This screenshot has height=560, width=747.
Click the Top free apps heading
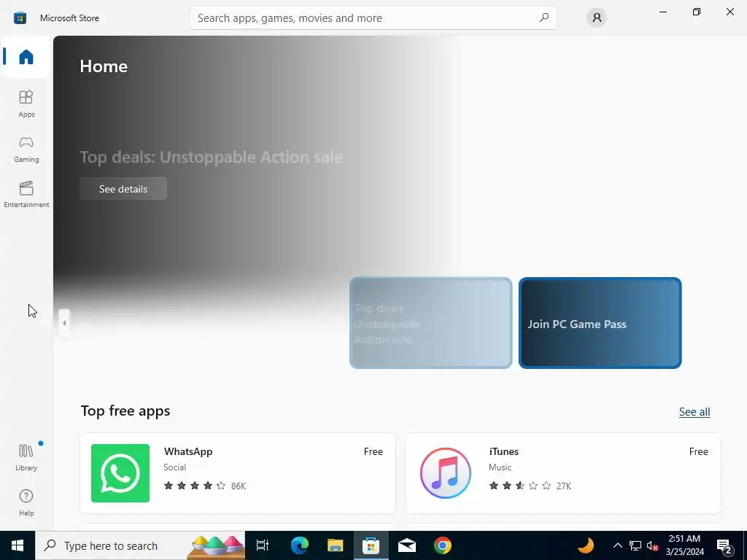[125, 411]
